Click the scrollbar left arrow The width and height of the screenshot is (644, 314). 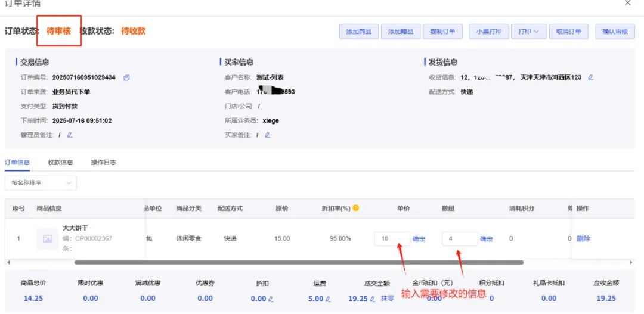8,262
